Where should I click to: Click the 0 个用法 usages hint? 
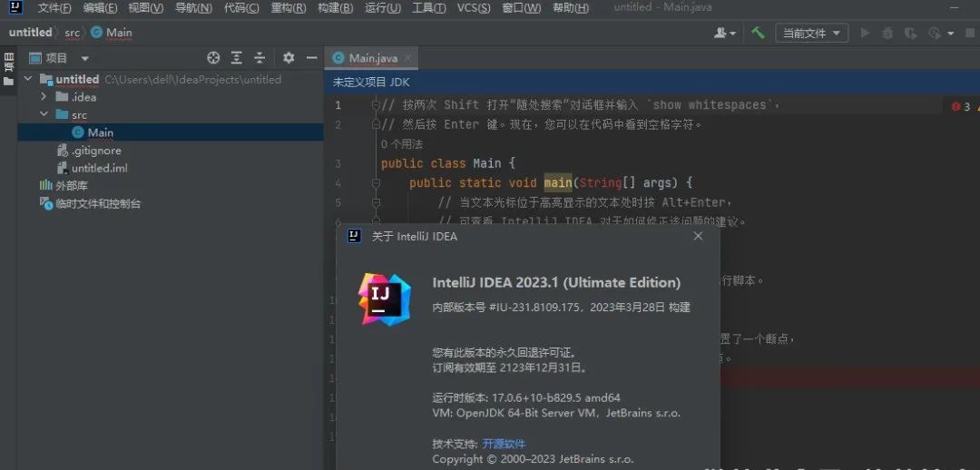pyautogui.click(x=402, y=144)
